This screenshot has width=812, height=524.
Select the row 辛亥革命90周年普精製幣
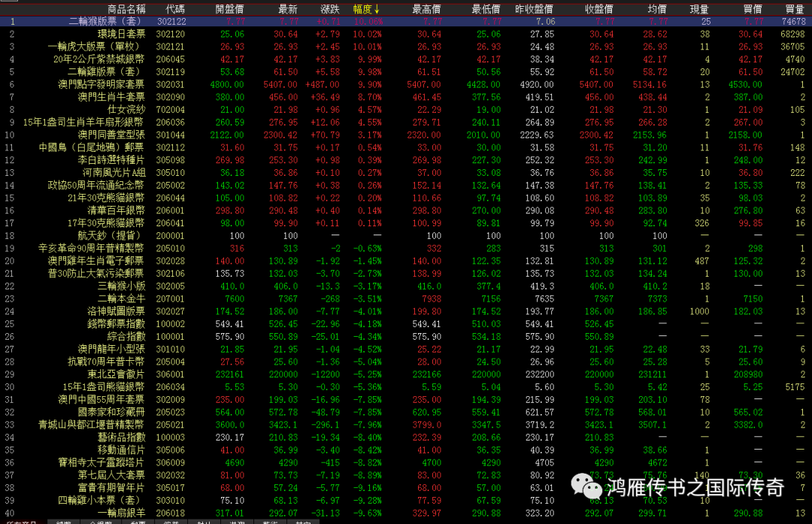click(406, 248)
